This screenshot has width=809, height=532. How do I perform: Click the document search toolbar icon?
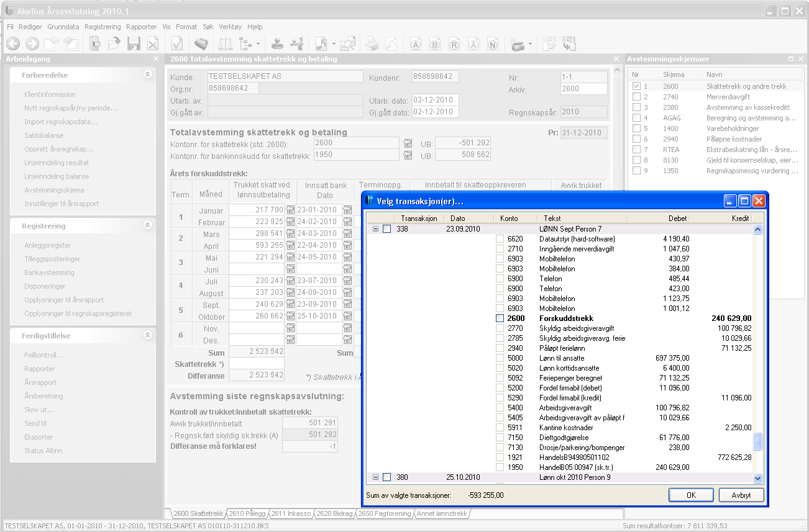[348, 43]
